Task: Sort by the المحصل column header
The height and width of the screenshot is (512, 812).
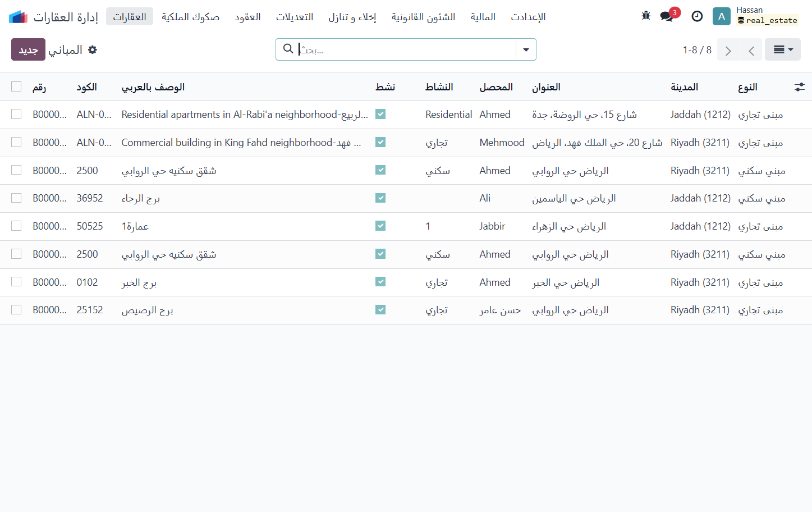Action: 496,87
